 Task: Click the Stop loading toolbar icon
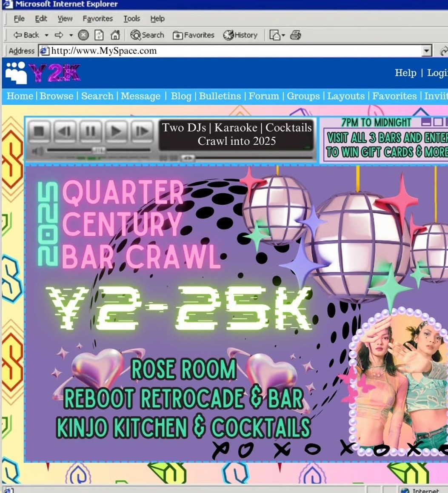tap(83, 35)
